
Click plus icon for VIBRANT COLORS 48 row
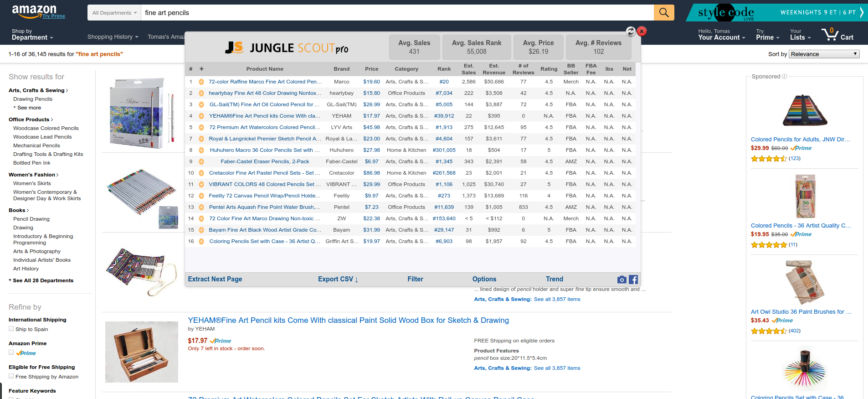point(201,185)
